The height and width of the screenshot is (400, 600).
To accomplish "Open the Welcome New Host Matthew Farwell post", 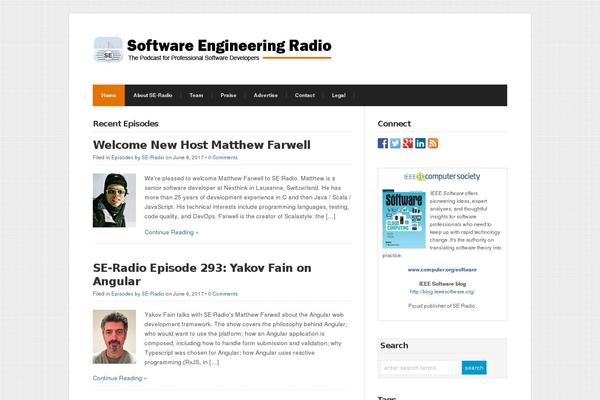I will (x=202, y=145).
